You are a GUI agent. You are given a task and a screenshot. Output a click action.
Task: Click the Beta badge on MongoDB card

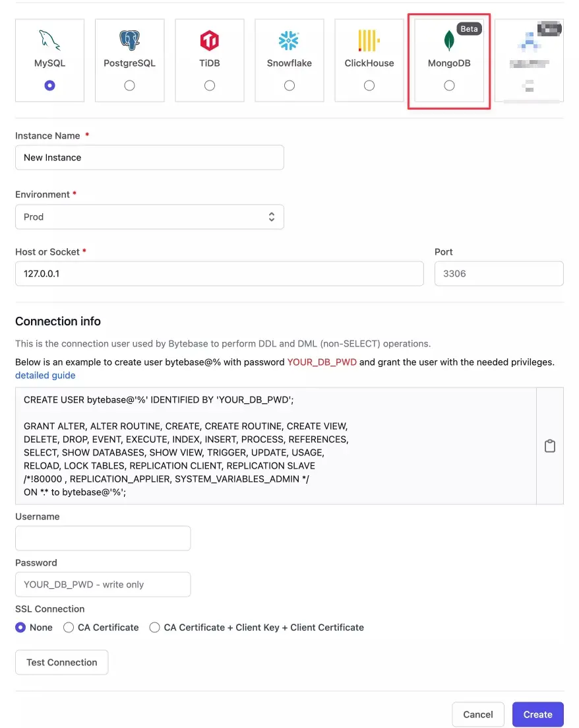[x=469, y=28]
